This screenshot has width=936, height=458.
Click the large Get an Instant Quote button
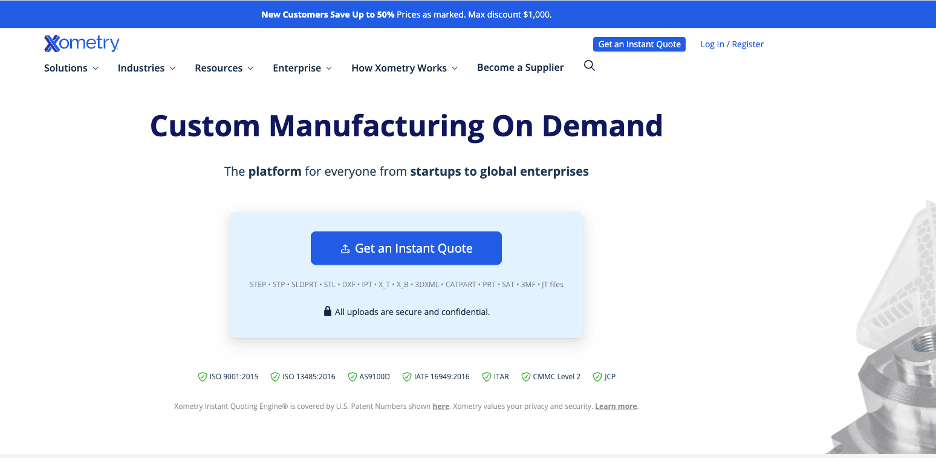coord(406,248)
